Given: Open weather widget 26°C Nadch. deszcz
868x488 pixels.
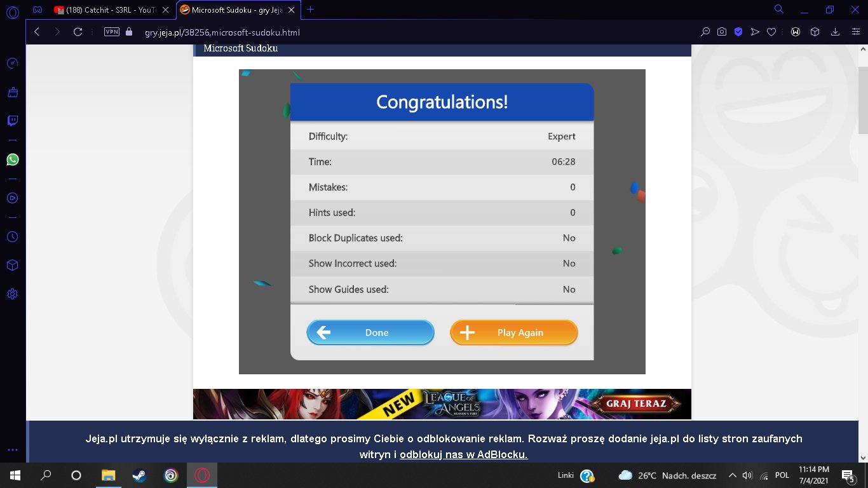Looking at the screenshot, I should tap(667, 475).
